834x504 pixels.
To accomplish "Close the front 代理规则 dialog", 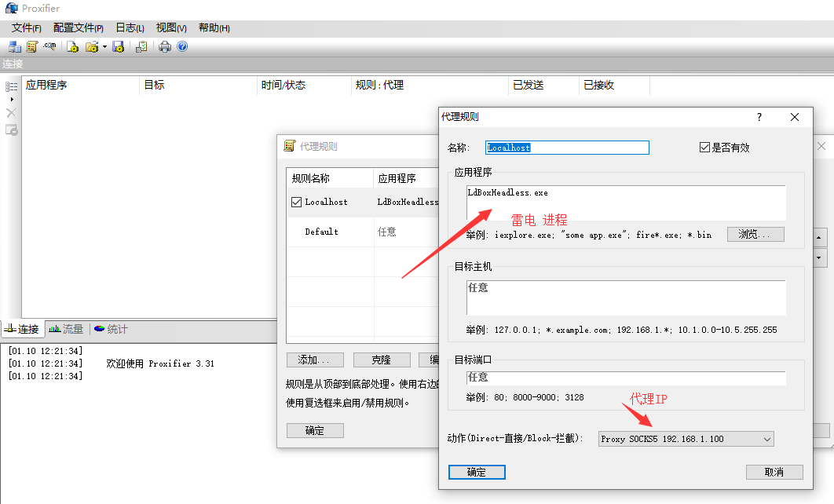I will coord(795,117).
